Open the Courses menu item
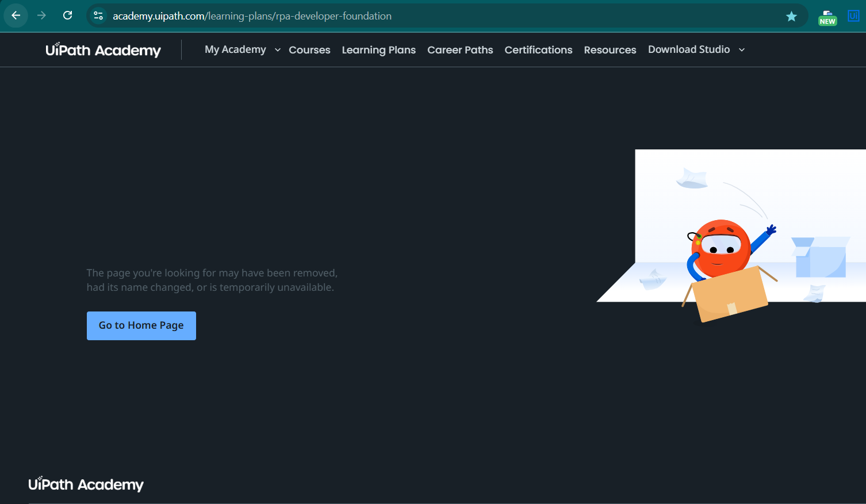 pyautogui.click(x=309, y=50)
